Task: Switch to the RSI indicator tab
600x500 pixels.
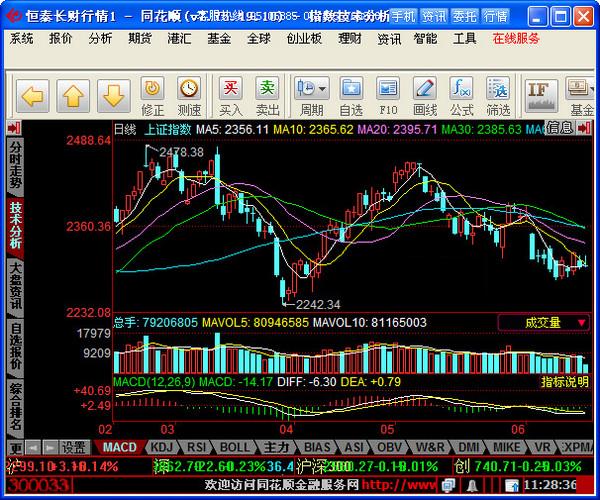Action: (x=196, y=447)
